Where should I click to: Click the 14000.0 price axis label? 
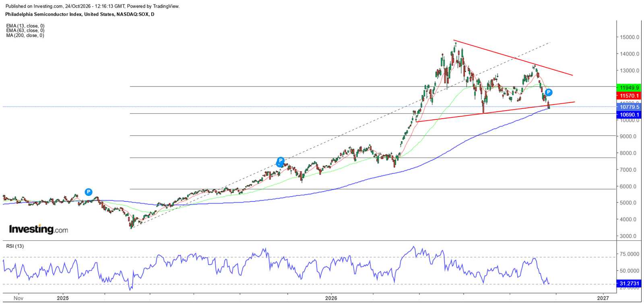coord(630,54)
